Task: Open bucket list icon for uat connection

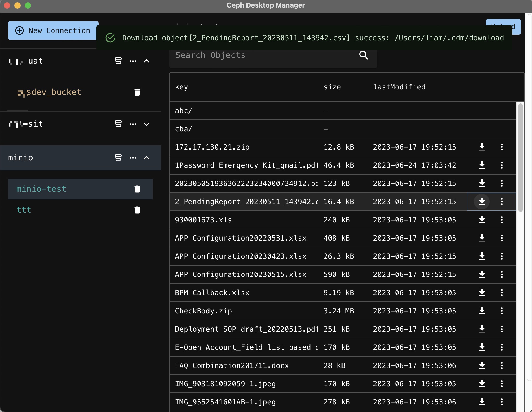Action: [x=118, y=61]
